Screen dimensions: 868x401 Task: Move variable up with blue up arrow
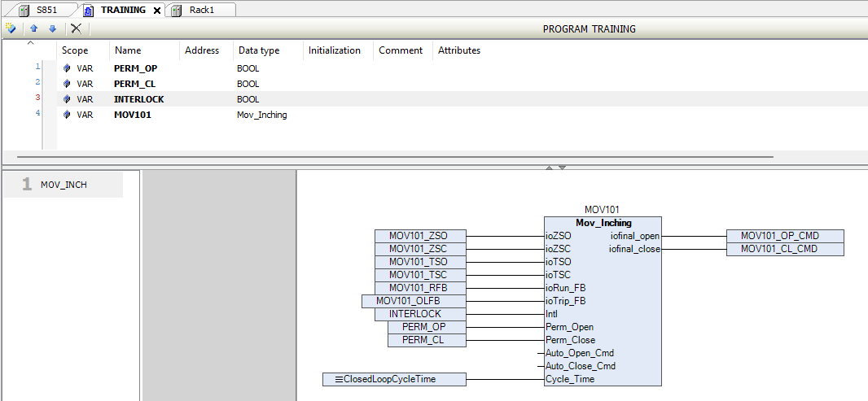point(33,28)
